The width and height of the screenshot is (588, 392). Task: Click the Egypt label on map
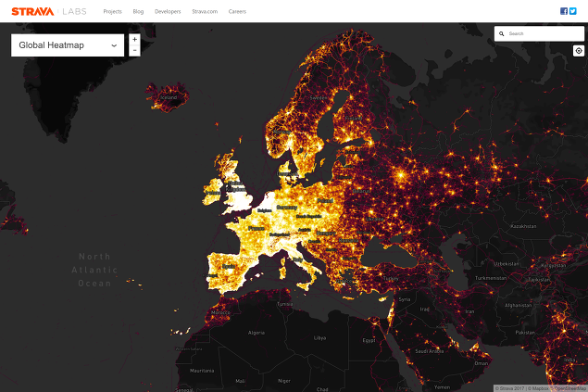point(369,340)
